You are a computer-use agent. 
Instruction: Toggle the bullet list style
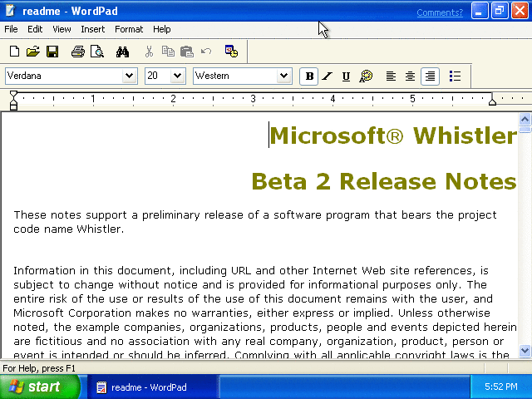(x=455, y=76)
